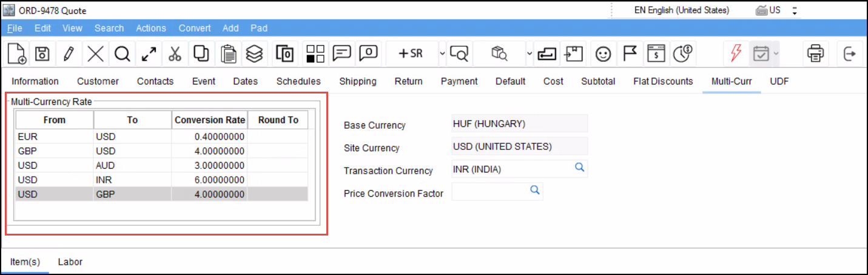This screenshot has height=275, width=868.
Task: Click the Conversion Rate column header
Action: click(210, 120)
